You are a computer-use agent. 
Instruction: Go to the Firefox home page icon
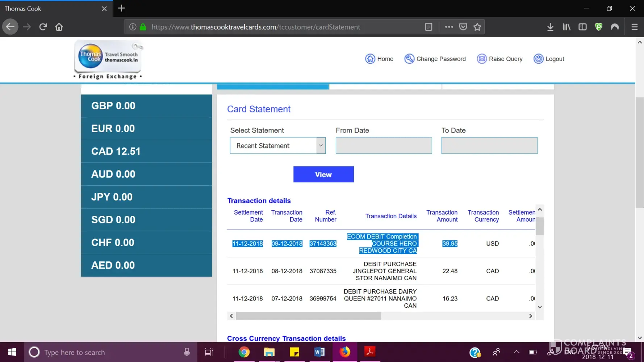click(59, 27)
